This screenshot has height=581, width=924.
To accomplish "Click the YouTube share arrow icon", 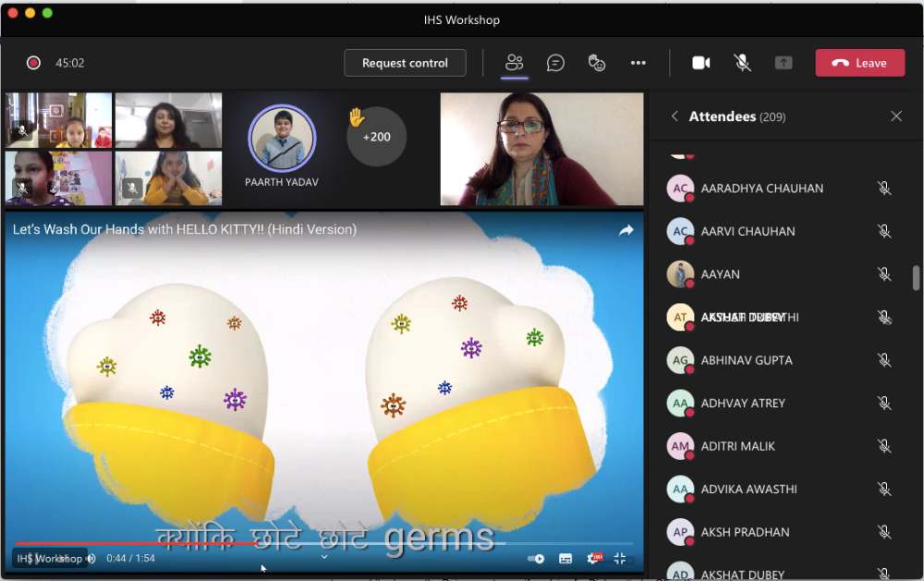I will [x=626, y=230].
